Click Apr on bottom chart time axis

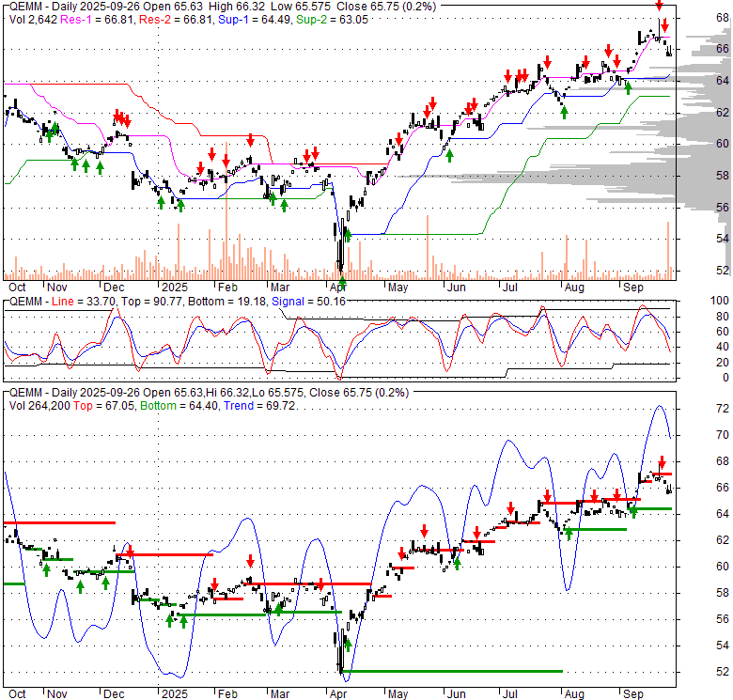coord(338,694)
